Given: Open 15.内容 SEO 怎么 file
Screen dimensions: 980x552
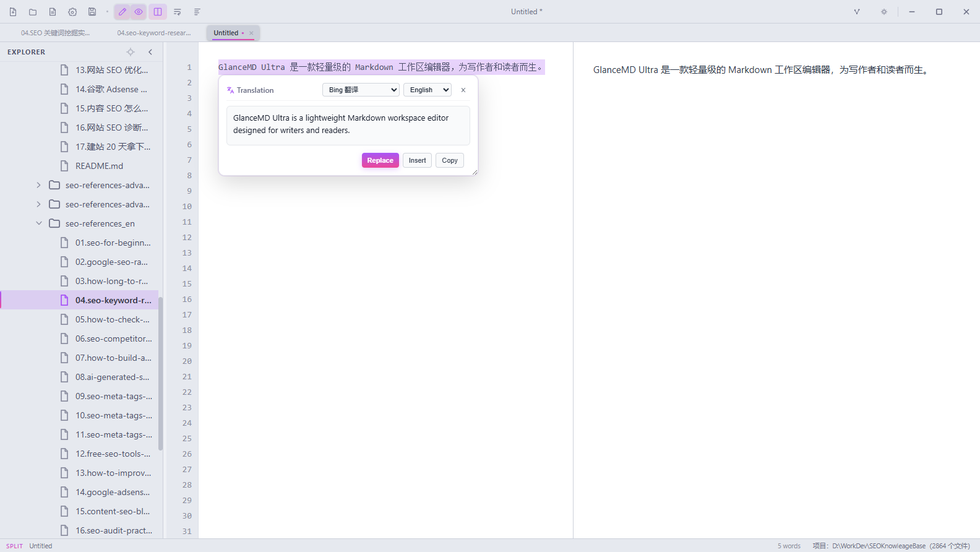Looking at the screenshot, I should 79,108.
